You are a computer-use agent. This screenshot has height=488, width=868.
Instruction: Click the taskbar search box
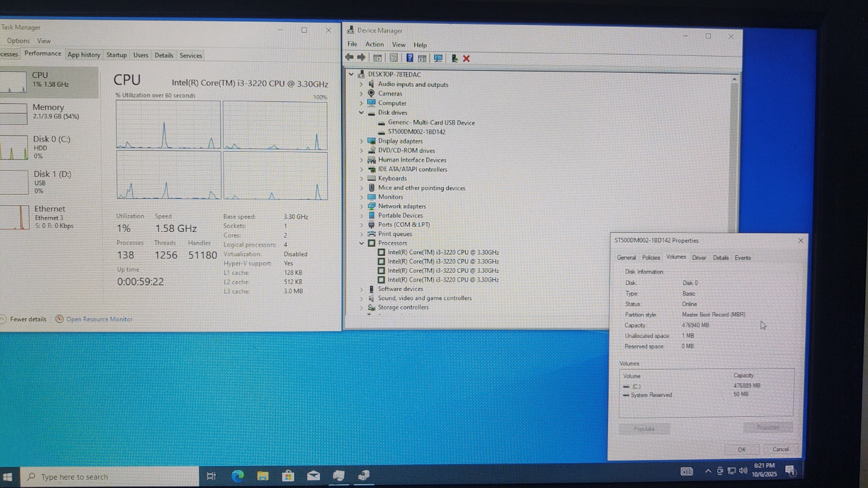(x=111, y=477)
